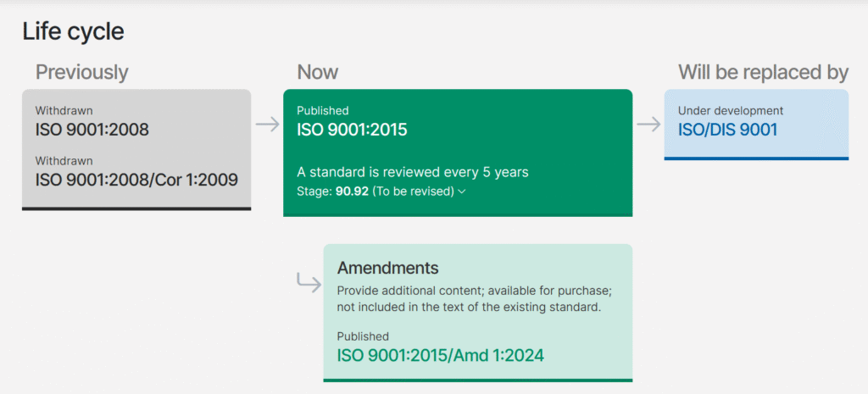Open the ISO/DIS 9001 draft link
Image resolution: width=868 pixels, height=394 pixels.
(727, 130)
